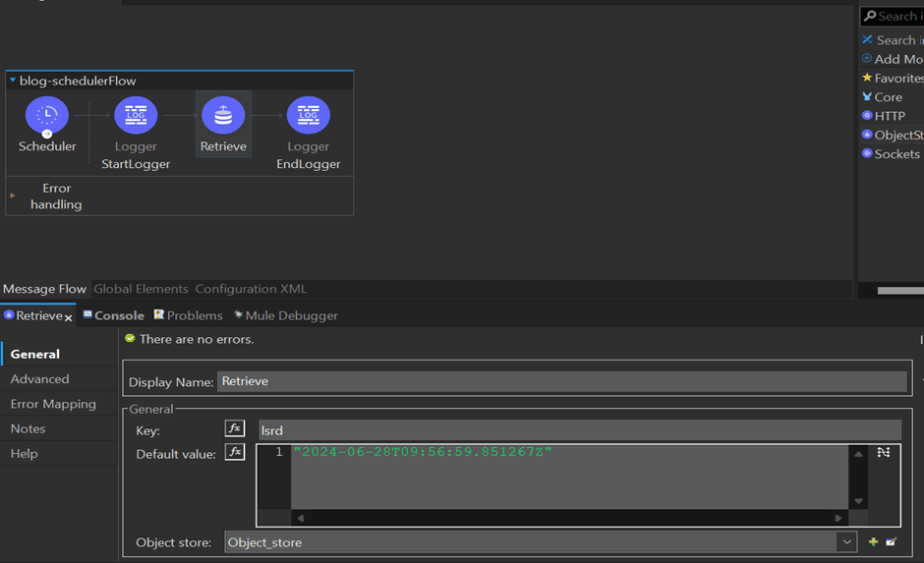Click the Scheduler node icon
Viewport: 924px width, 563px height.
click(x=46, y=116)
